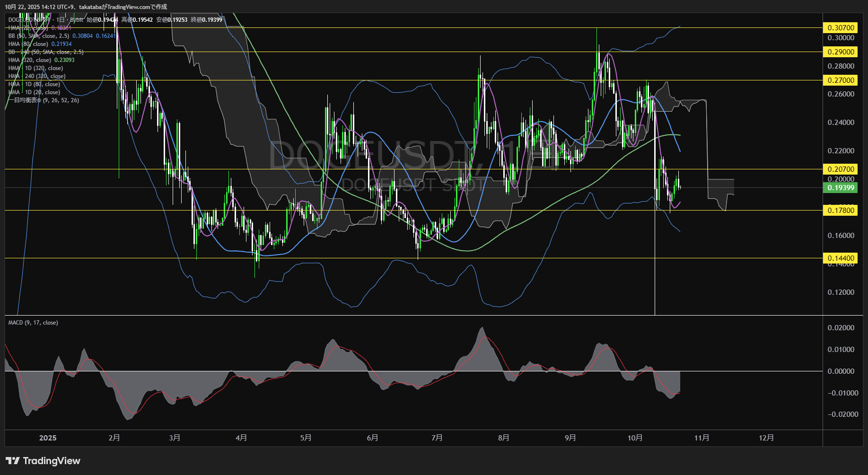The image size is (868, 475).
Task: Click the TradingView logo at bottom left
Action: pos(43,461)
